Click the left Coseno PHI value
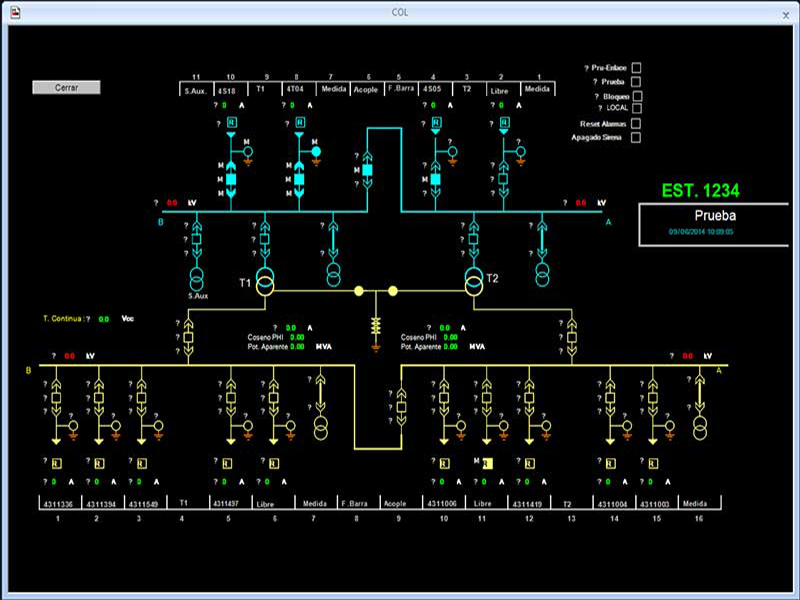Screen dimensions: 800x600 click(x=297, y=337)
